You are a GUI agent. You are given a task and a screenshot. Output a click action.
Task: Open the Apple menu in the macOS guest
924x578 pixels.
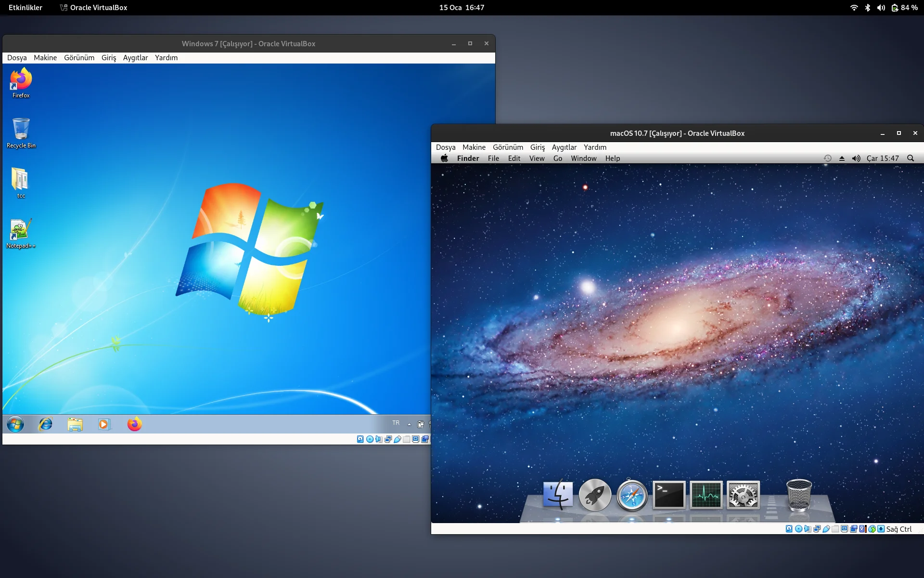444,158
